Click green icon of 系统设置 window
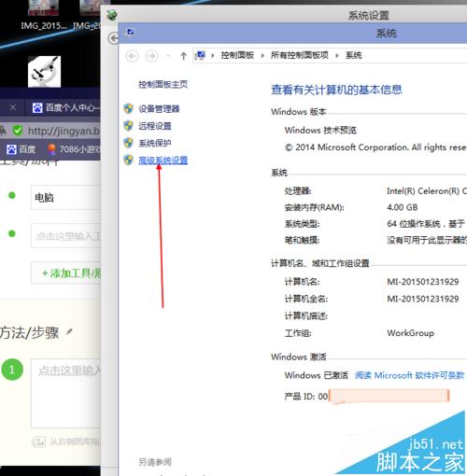This screenshot has height=476, width=467. tap(111, 15)
